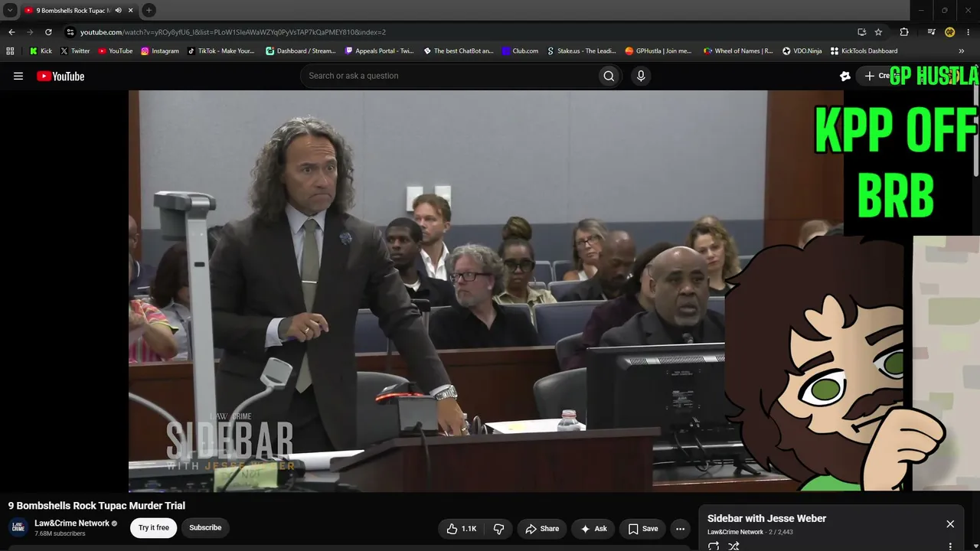Open the Stake.us bookmark

point(581,51)
